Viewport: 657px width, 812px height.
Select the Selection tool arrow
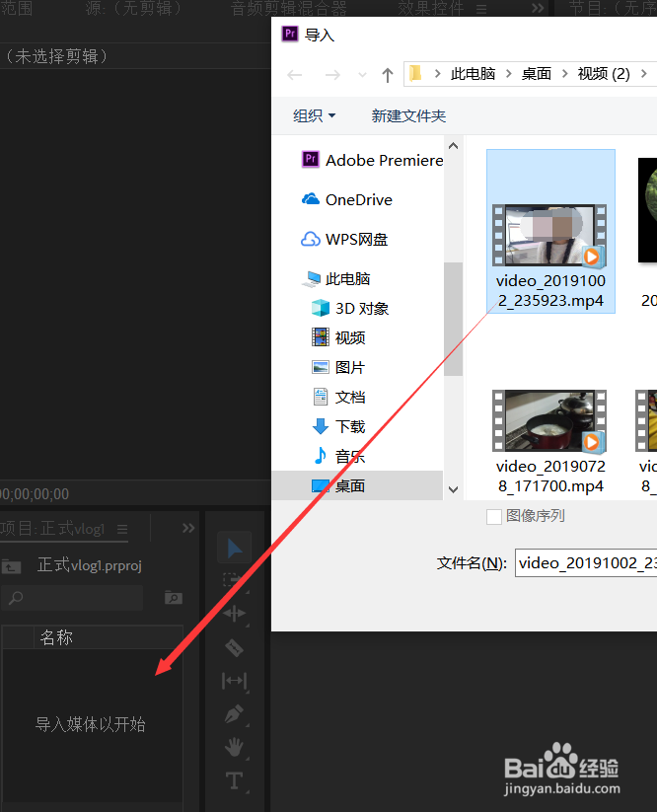tap(235, 548)
